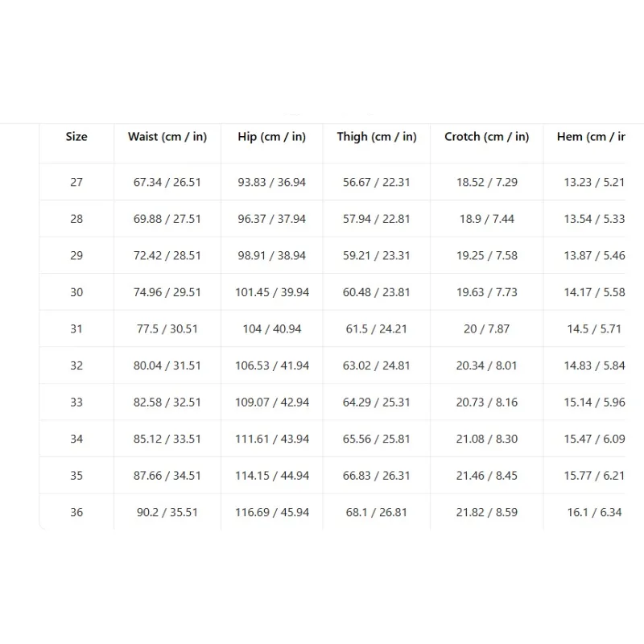The width and height of the screenshot is (644, 644).
Task: Click crotch value 21.08 / 8.30
Action: point(487,439)
